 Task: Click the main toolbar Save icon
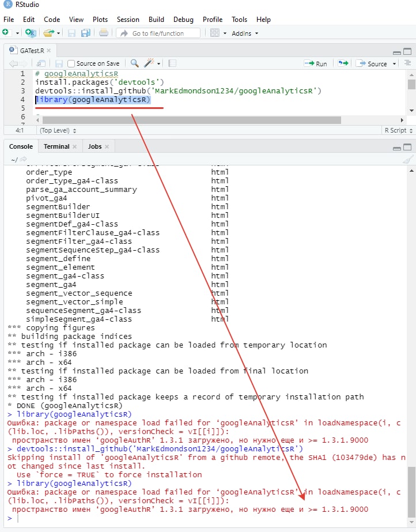tap(71, 33)
